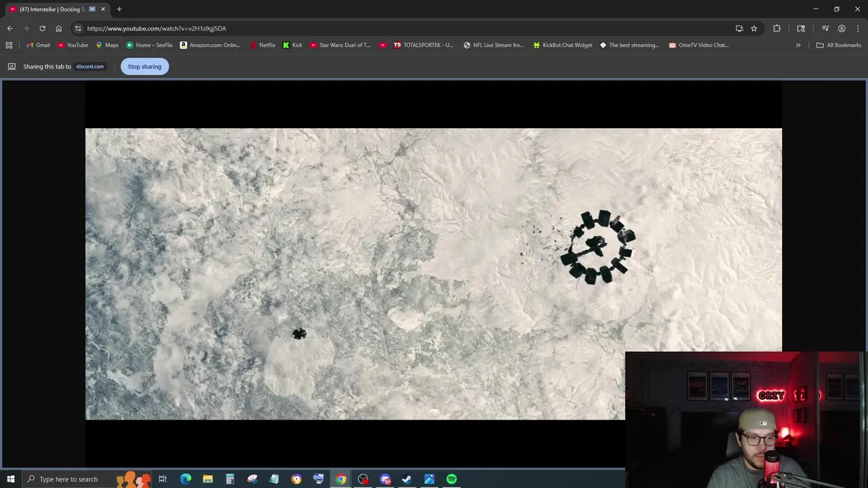The image size is (868, 488).
Task: Open Calculator from the taskbar
Action: tap(230, 479)
